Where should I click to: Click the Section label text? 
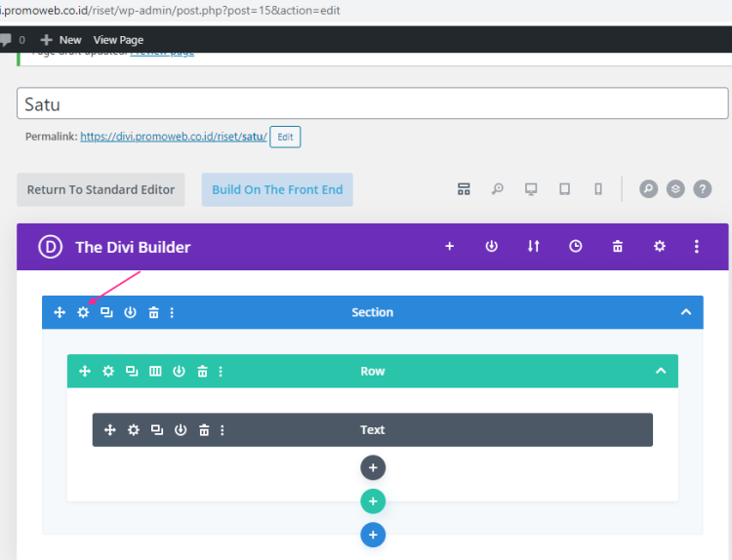pyautogui.click(x=373, y=312)
